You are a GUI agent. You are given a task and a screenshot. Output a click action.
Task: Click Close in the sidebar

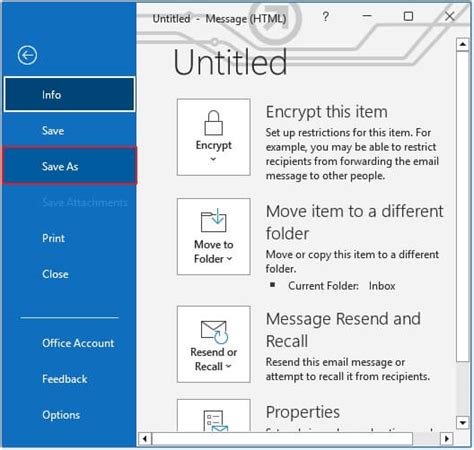70,274
